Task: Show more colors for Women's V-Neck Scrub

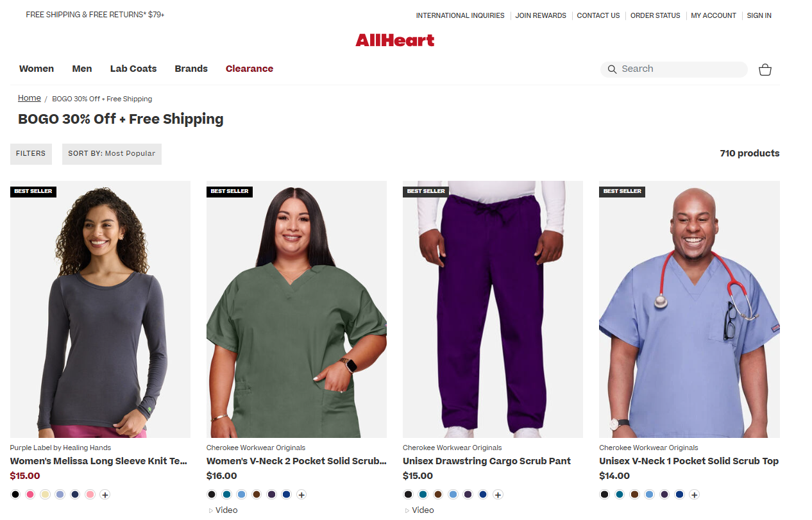Action: [x=301, y=494]
